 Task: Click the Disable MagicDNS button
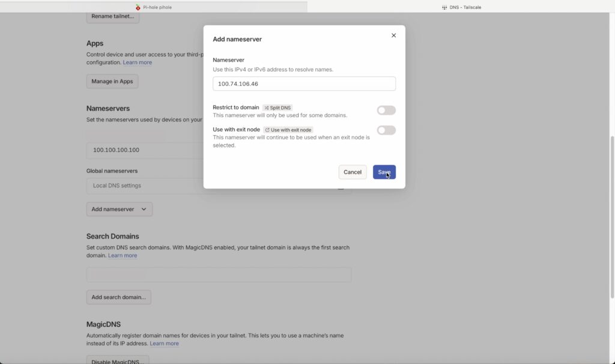(x=117, y=360)
